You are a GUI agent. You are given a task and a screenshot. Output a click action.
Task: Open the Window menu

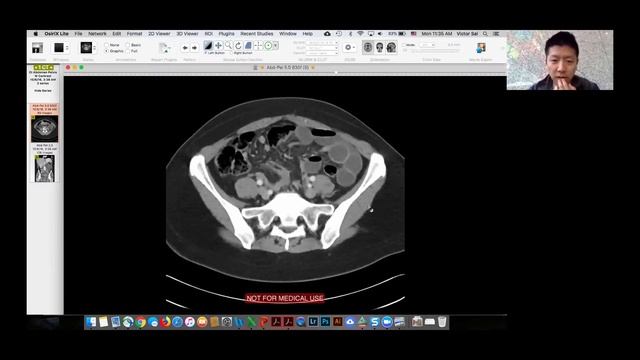point(288,34)
